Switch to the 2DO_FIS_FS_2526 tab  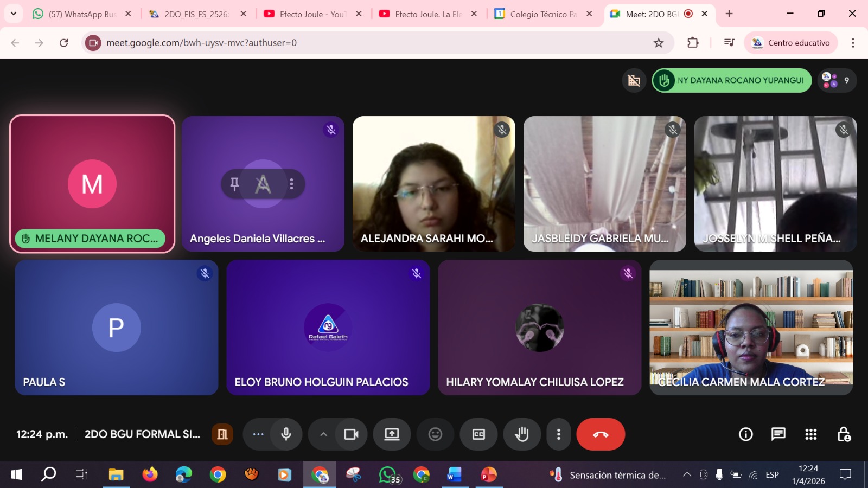(196, 14)
